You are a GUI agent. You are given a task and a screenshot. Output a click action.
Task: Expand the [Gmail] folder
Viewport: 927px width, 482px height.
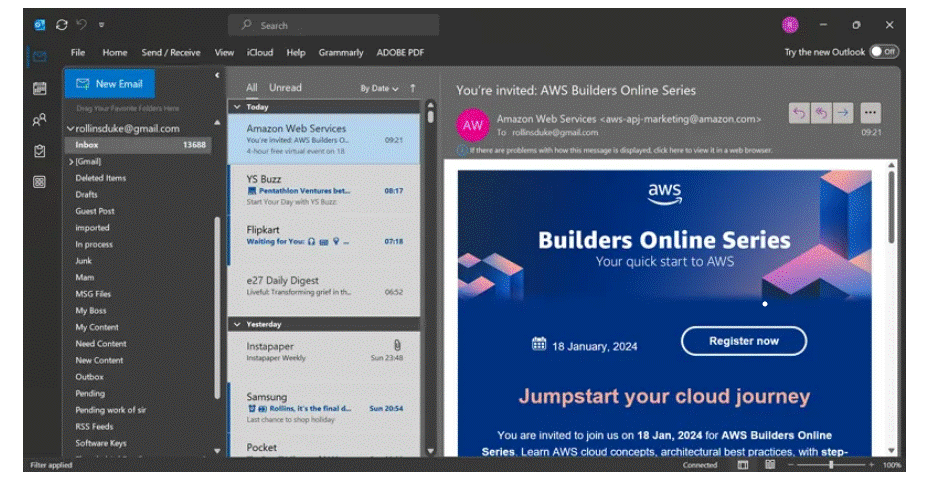click(x=71, y=161)
